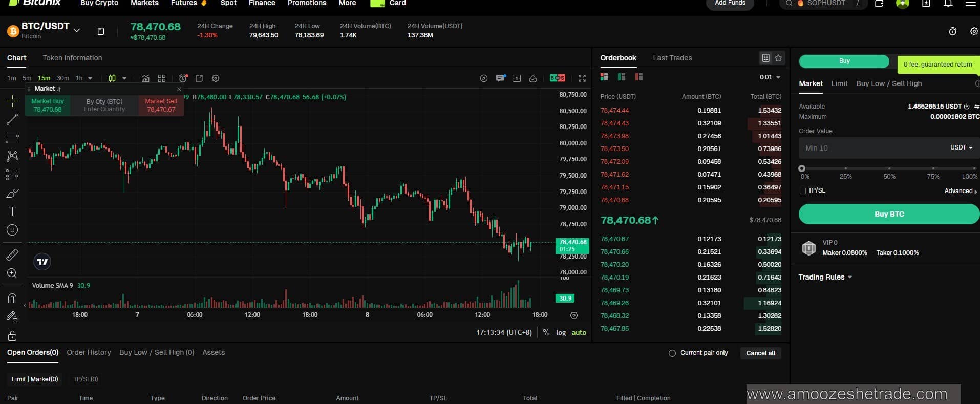Activate the zoom in tool
980x404 pixels.
click(x=12, y=273)
